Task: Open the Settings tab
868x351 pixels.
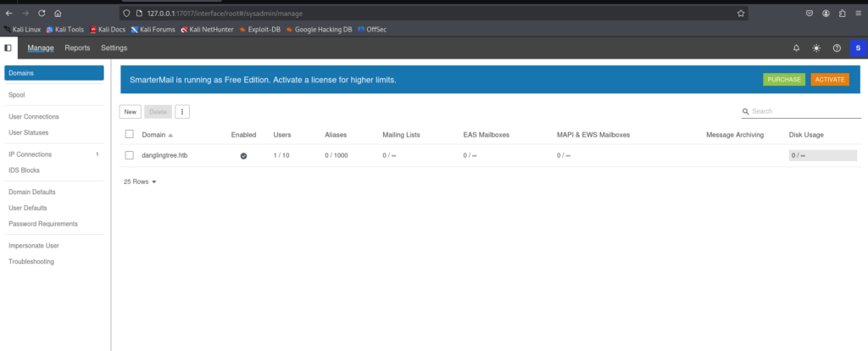Action: (x=114, y=48)
